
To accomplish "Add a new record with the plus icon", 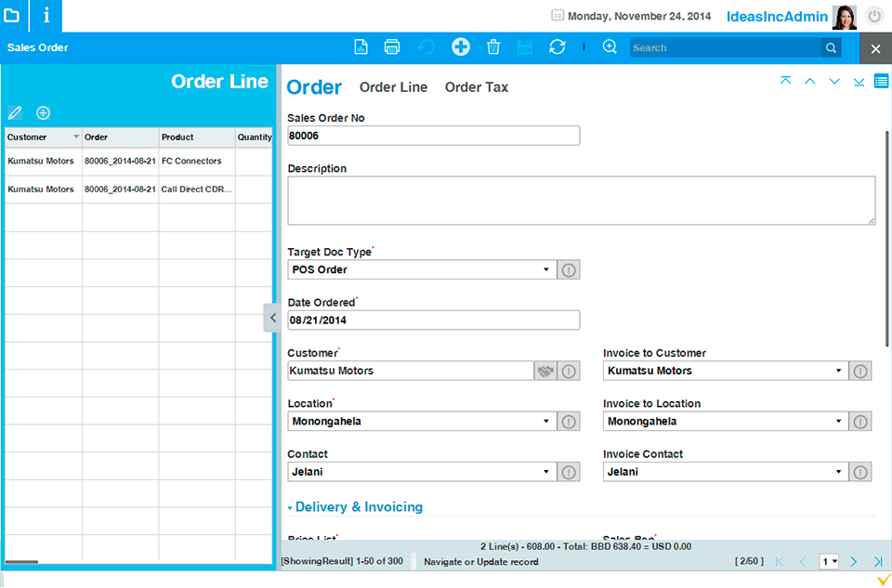I will (461, 47).
